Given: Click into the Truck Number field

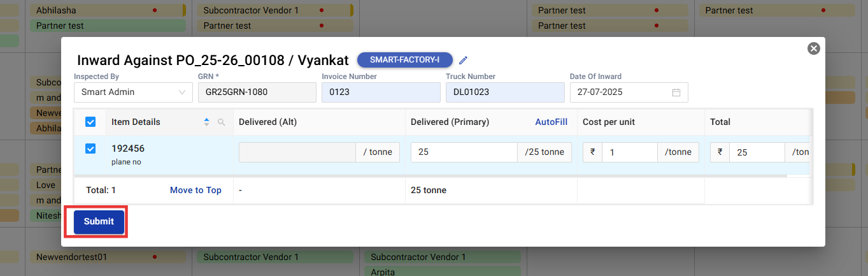Looking at the screenshot, I should coord(504,92).
